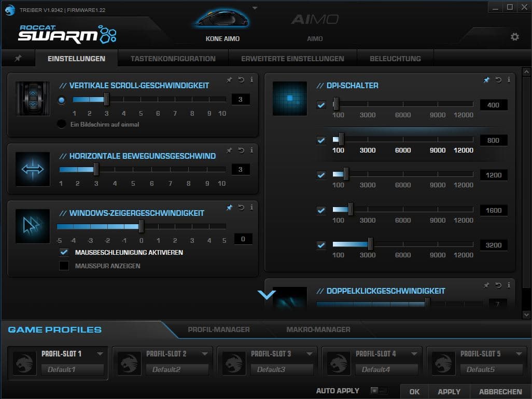Reset Vertikale Scroll-Geschwindigkeit with undo icon
This screenshot has width=532, height=399.
(241, 80)
